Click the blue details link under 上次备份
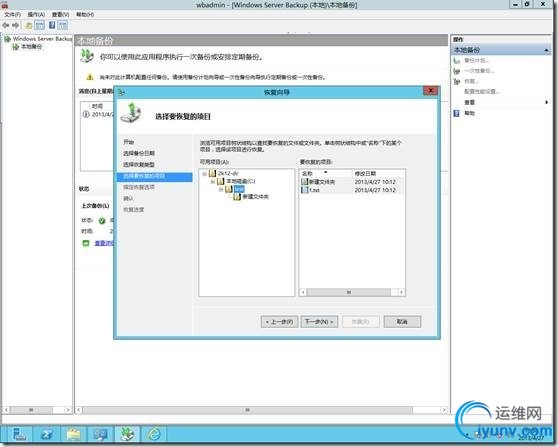 coord(104,243)
